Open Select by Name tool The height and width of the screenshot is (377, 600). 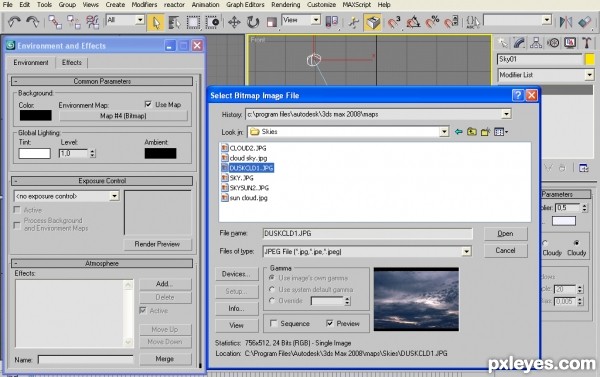coord(174,22)
